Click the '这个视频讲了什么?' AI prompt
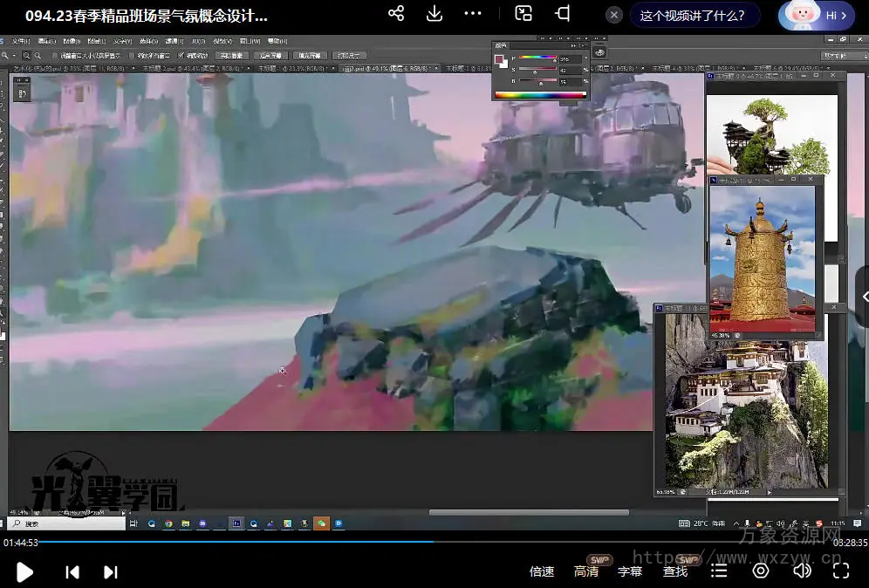This screenshot has width=869, height=588. click(693, 15)
